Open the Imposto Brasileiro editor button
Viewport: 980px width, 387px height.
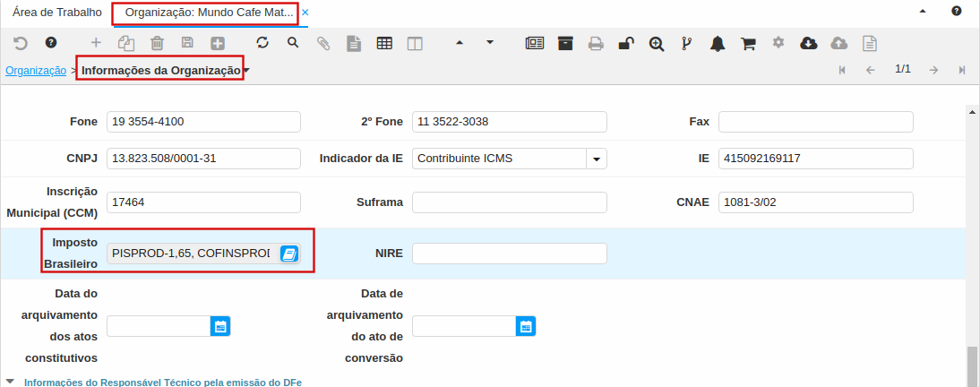[288, 254]
